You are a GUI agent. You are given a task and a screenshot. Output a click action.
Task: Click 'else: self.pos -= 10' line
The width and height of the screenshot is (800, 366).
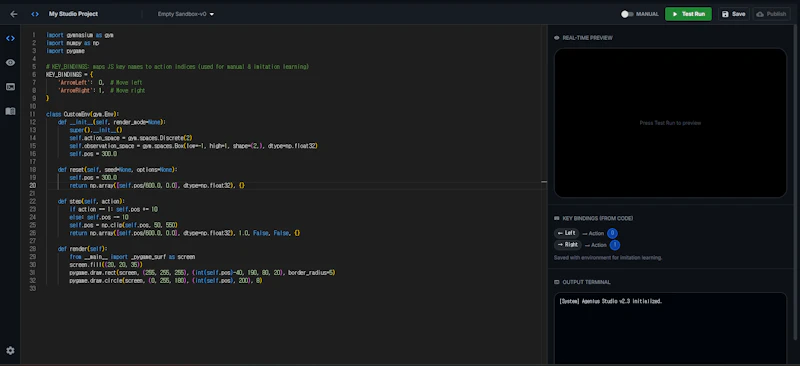click(x=99, y=217)
